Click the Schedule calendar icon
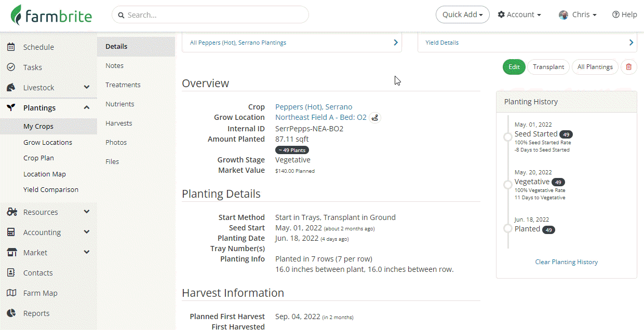 [11, 47]
